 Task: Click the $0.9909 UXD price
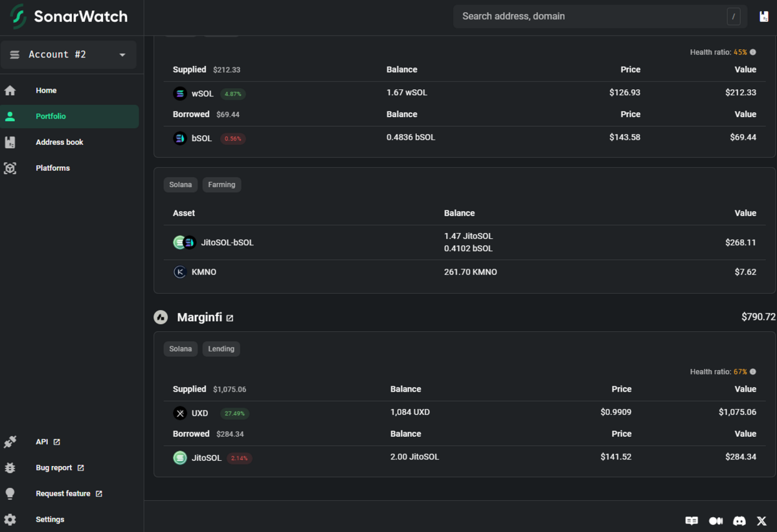(616, 412)
